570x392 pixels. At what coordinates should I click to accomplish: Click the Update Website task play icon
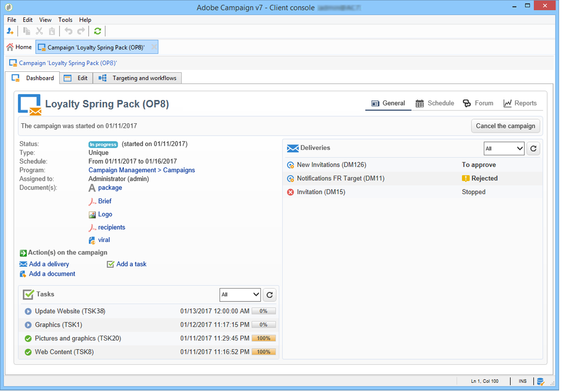(x=28, y=311)
